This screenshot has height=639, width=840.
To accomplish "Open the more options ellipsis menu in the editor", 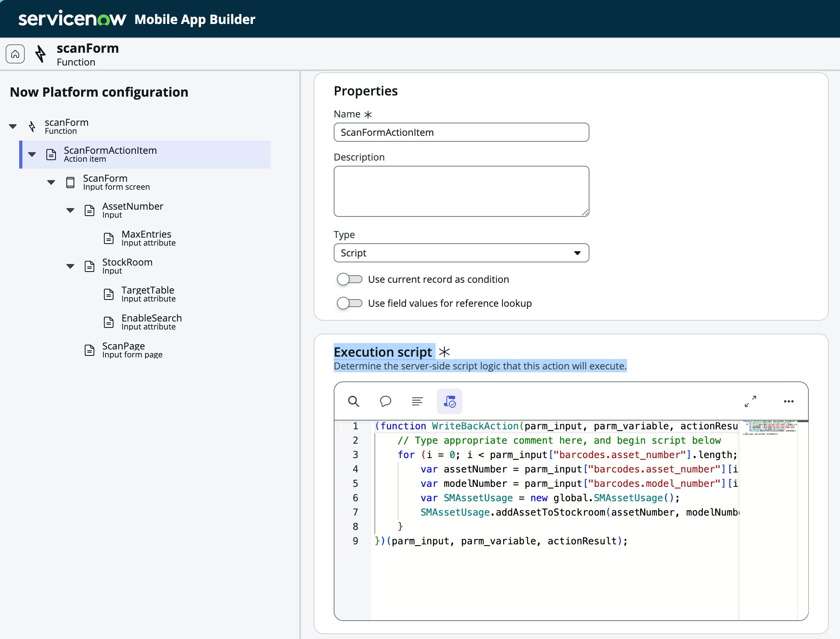I will (x=788, y=401).
